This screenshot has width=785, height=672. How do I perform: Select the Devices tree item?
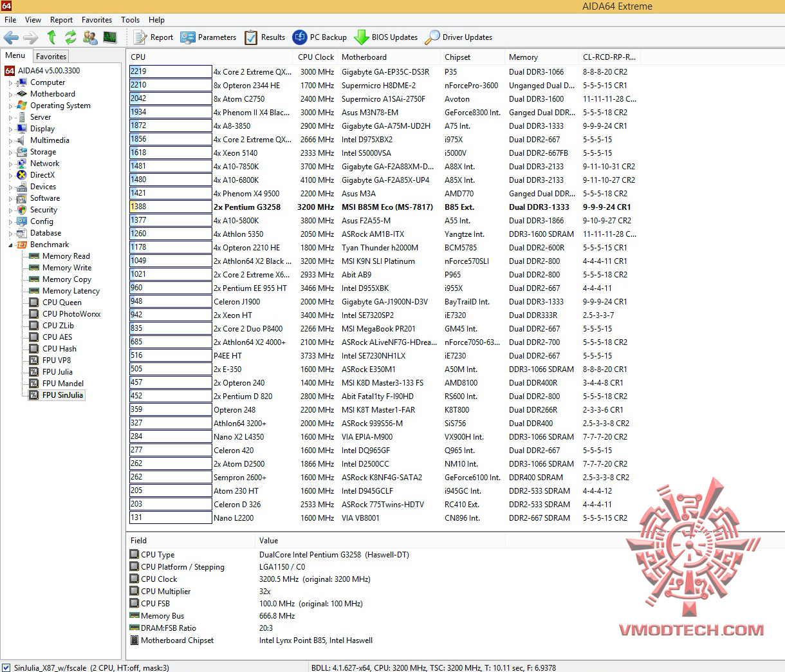(x=37, y=187)
